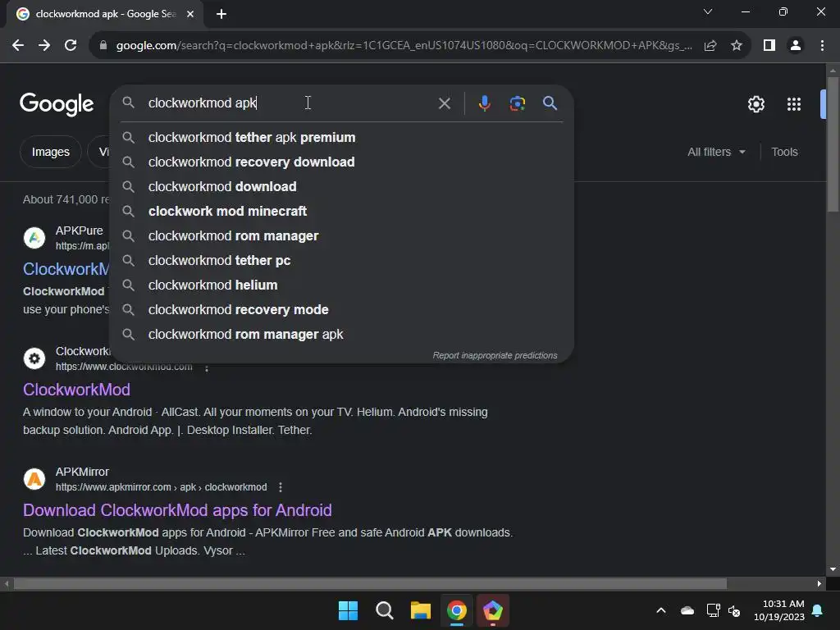Submit search with the blue magnifier
The width and height of the screenshot is (840, 630).
550,103
